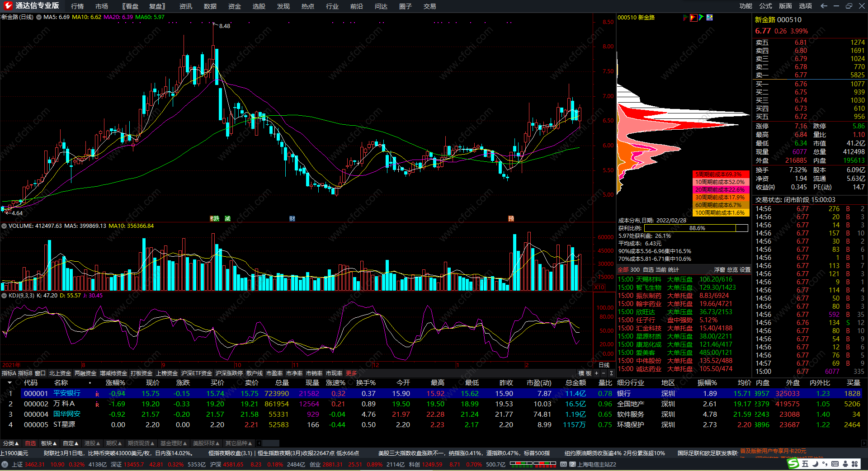Click the 财 marker on the K-line chart
The width and height of the screenshot is (868, 471).
292,219
